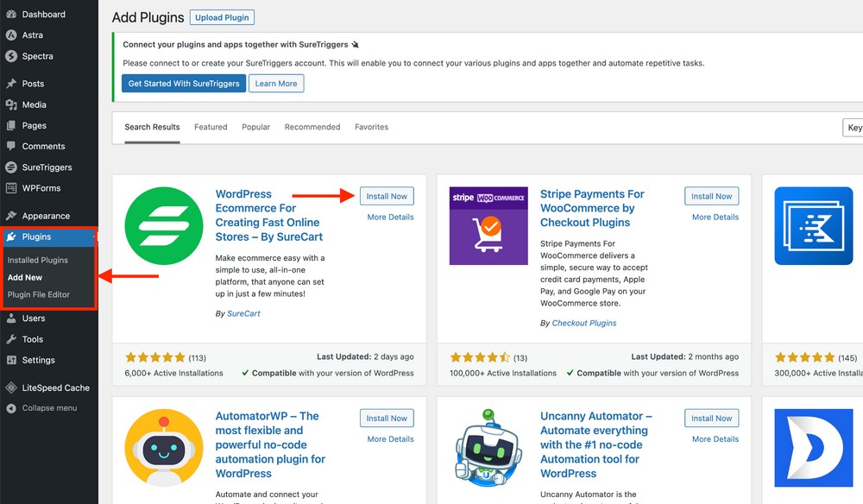Open the Keyword search filter dropdown
Image resolution: width=863 pixels, height=504 pixels.
coord(854,127)
